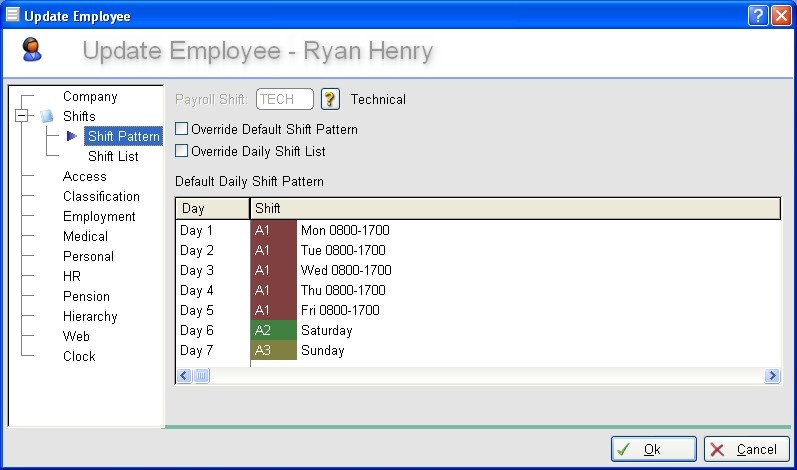Click 'Fri 0800-1700' shift text

tap(340, 310)
